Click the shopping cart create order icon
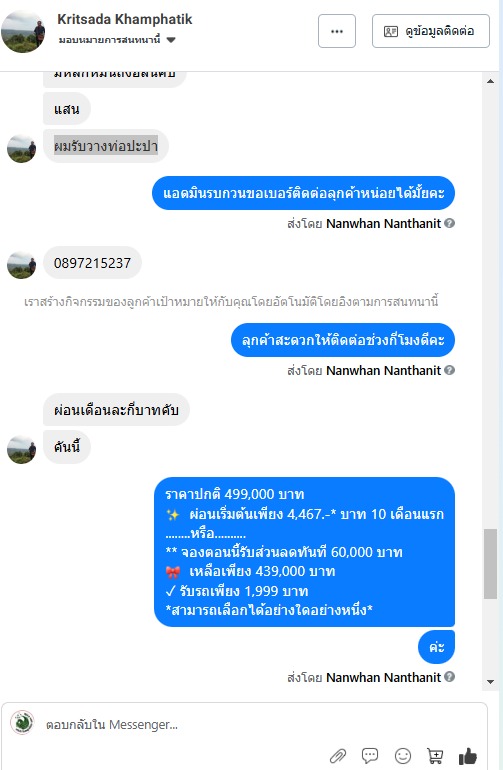This screenshot has width=503, height=770. [435, 756]
